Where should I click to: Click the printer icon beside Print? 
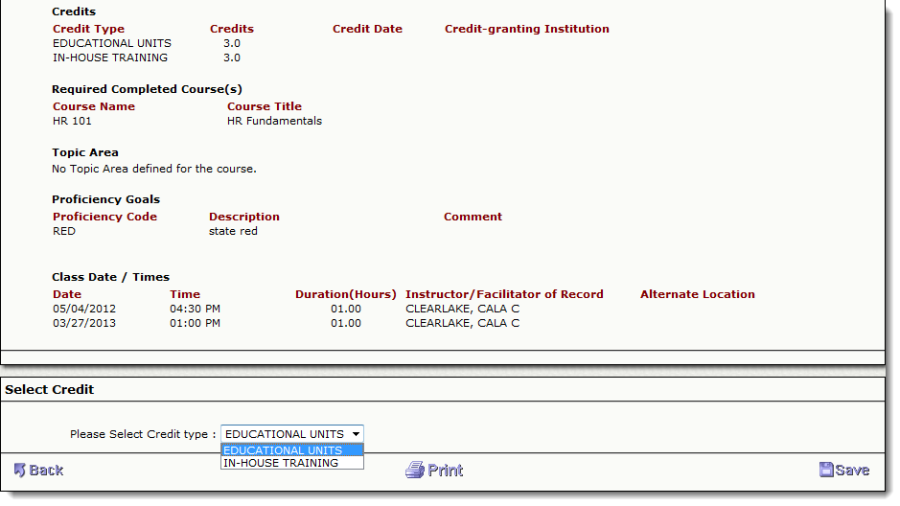(415, 470)
